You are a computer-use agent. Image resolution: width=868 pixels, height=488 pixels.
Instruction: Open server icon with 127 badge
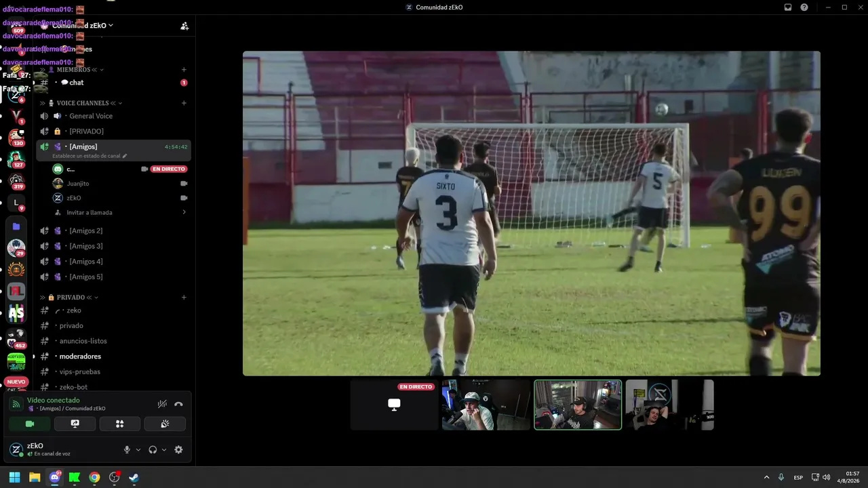[x=16, y=159]
